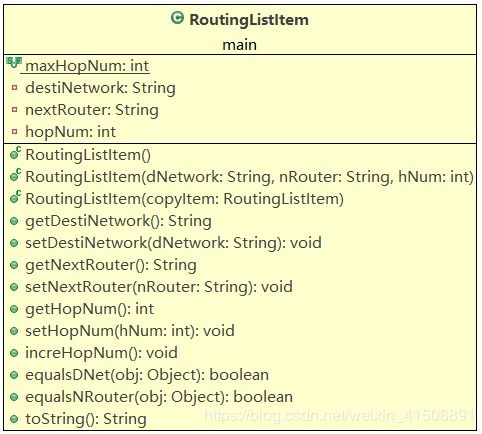Click the constructor icon of RoutingListItem()
The image size is (482, 434).
pyautogui.click(x=15, y=154)
